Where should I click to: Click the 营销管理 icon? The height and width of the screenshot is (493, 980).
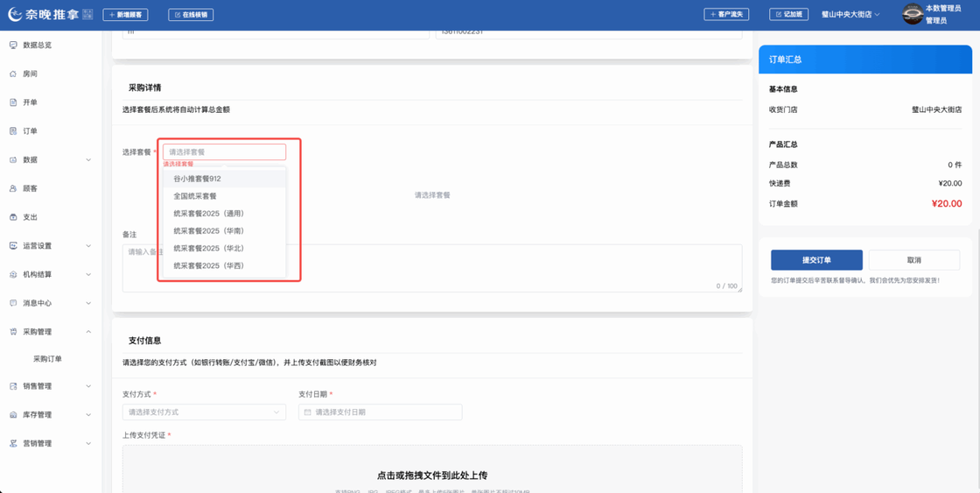coord(13,444)
